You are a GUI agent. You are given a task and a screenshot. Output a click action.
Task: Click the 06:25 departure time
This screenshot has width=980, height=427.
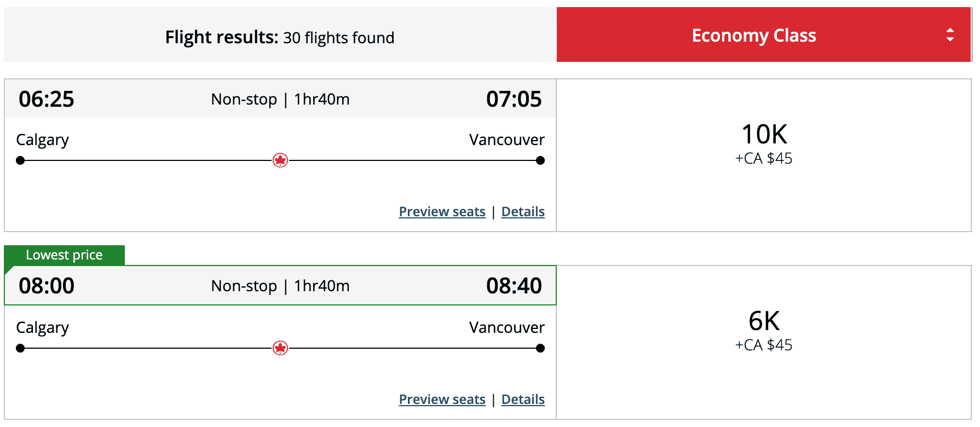(x=47, y=99)
